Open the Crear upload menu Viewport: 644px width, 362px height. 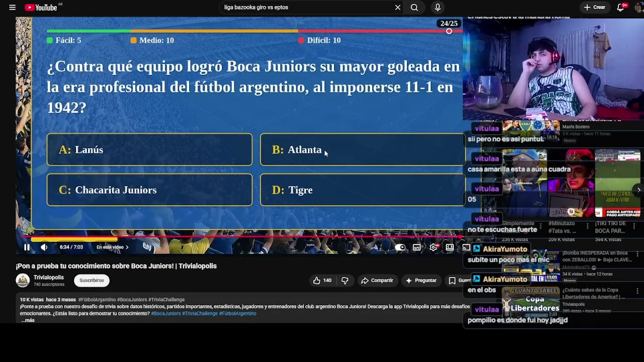[x=594, y=8]
